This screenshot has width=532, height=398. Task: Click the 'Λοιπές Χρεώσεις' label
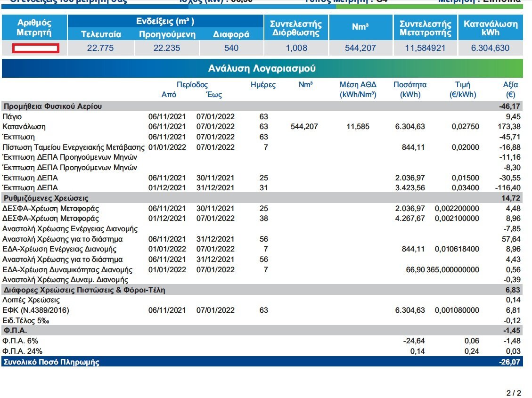pos(31,301)
